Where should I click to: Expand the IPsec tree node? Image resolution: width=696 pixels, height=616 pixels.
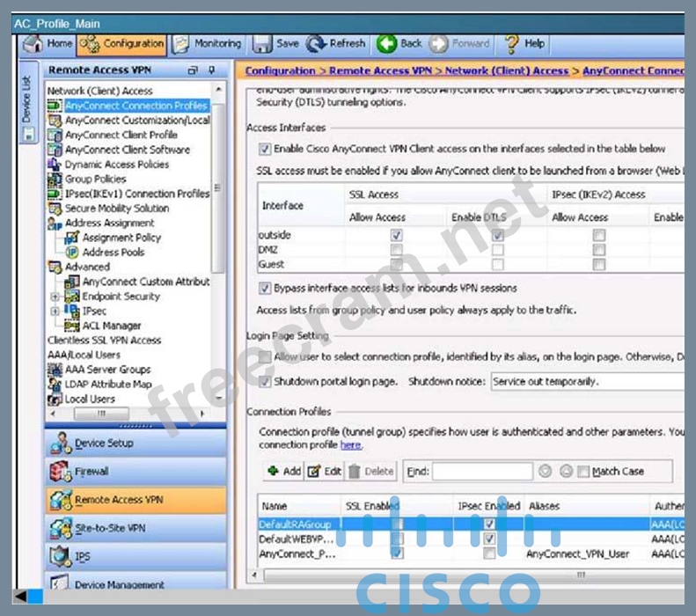(x=55, y=312)
